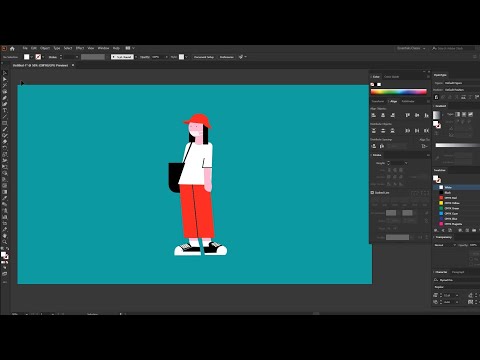Click horizontal distribute space icon
The width and height of the screenshot is (480, 360).
click(x=382, y=146)
